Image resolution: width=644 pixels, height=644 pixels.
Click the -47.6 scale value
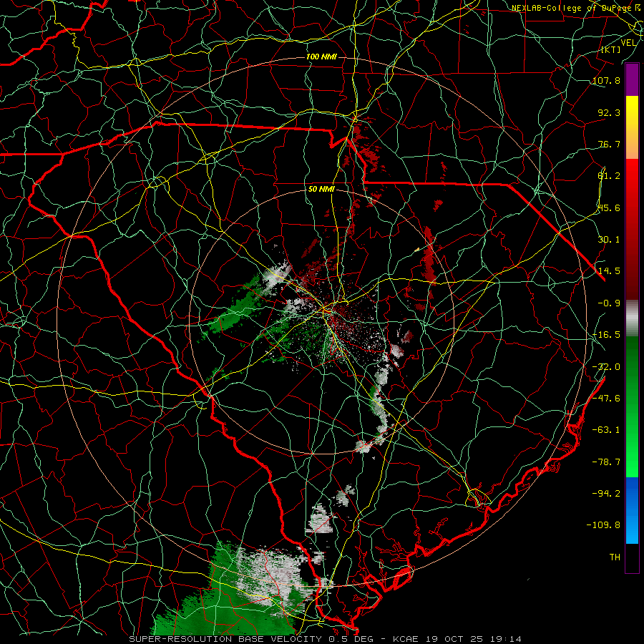[606, 399]
